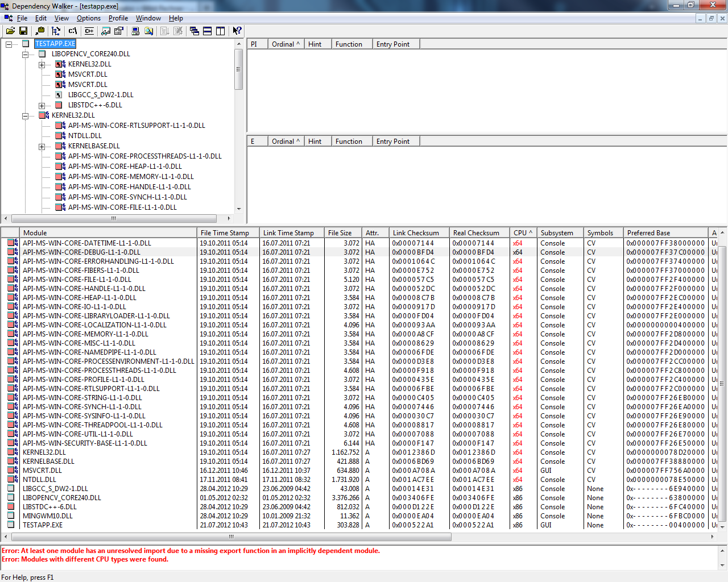Viewport: 728px width, 582px height.
Task: Click the module list horizontal scrollbar thumb
Action: tap(231, 536)
